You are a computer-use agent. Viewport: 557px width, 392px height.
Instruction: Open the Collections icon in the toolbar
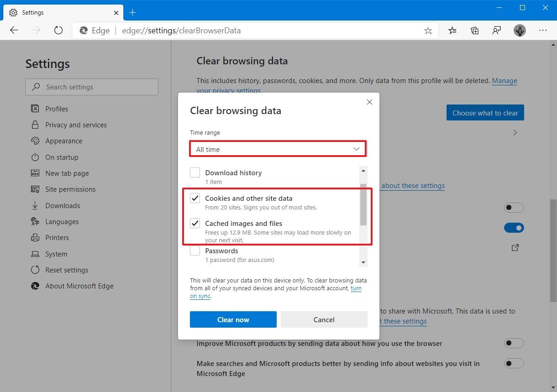click(x=474, y=30)
